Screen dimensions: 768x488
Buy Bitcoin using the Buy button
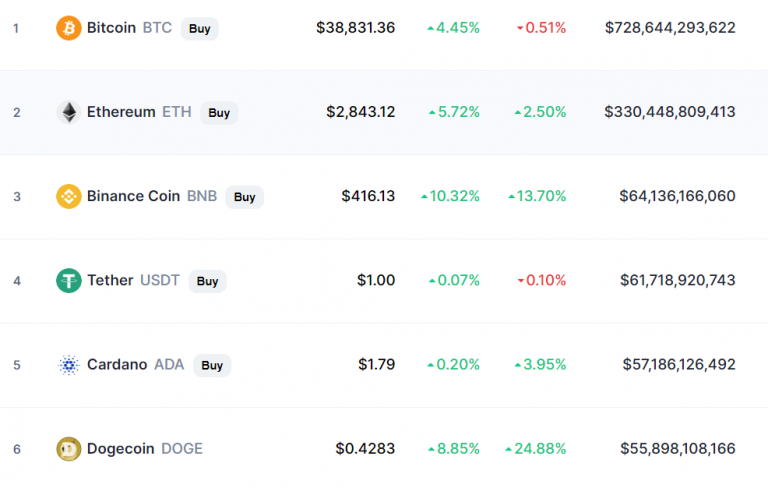tap(200, 29)
